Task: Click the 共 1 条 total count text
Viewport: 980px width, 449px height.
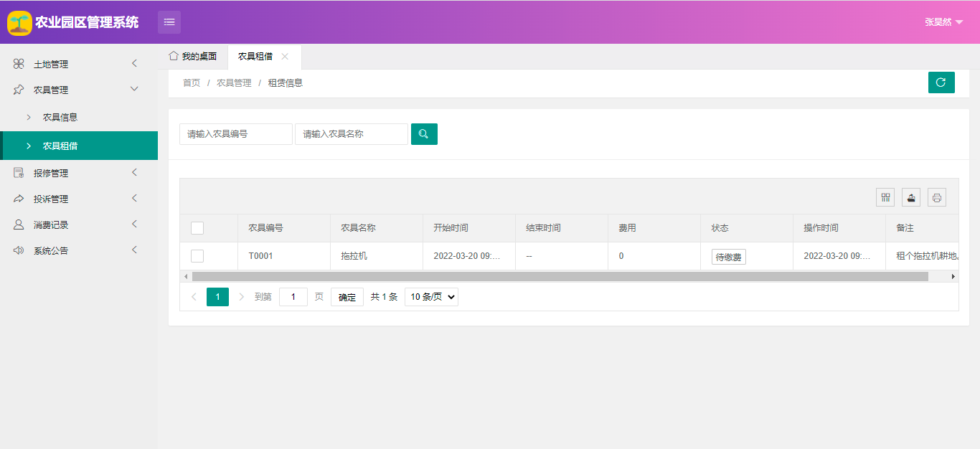Action: pyautogui.click(x=384, y=297)
